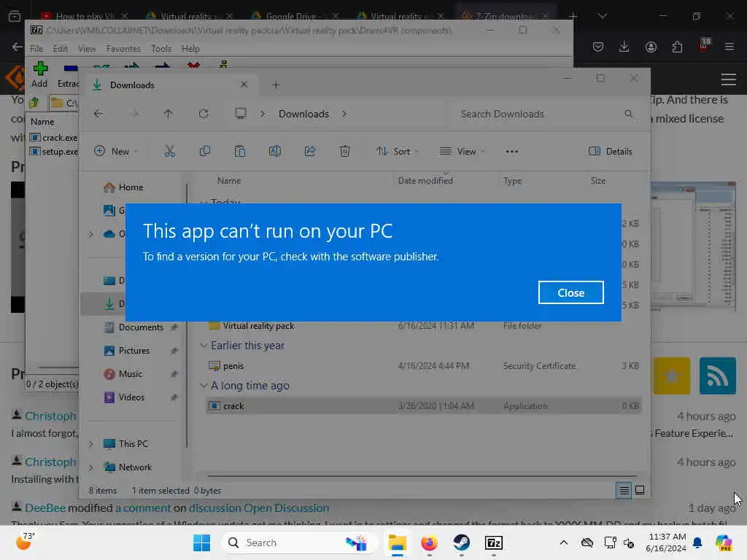747x560 pixels.
Task: Add a new Explorer tab
Action: (x=276, y=85)
